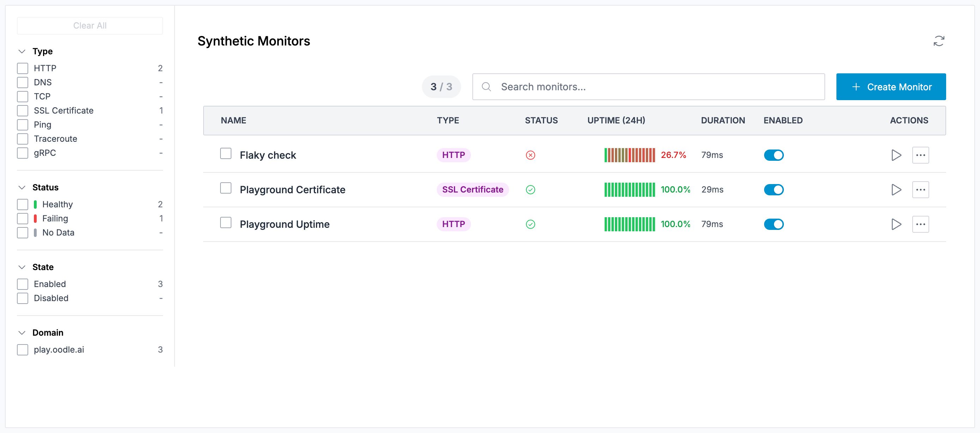Collapse the Domain filter section
980x433 pixels.
(22, 333)
